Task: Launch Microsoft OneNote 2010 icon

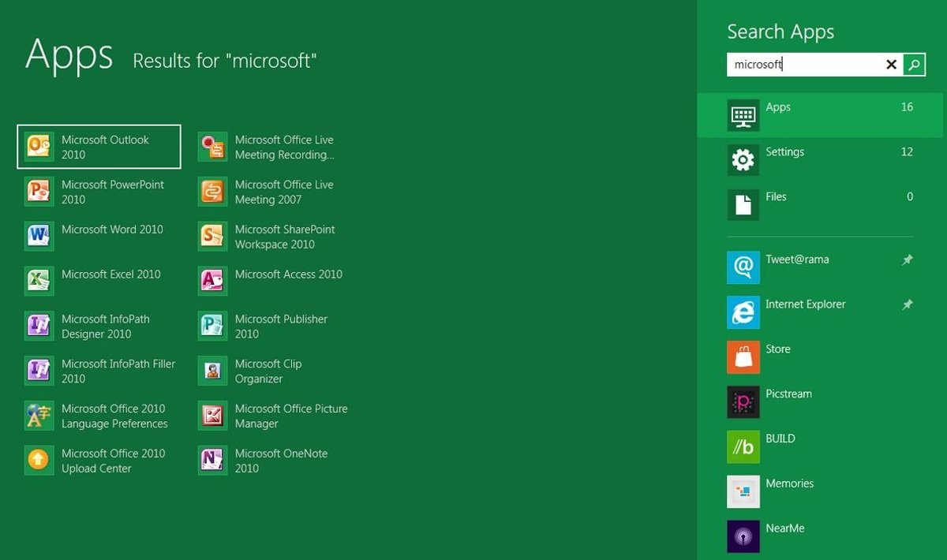Action: tap(212, 461)
